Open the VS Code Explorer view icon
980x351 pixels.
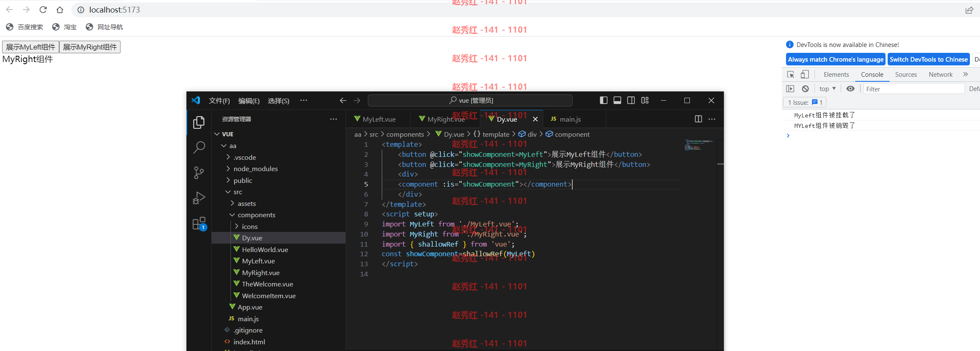(199, 122)
